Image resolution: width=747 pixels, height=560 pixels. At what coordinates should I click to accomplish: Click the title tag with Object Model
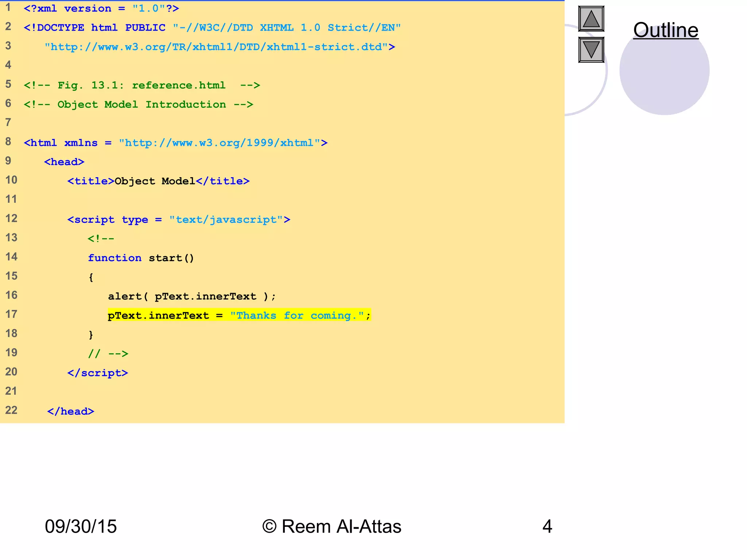(158, 181)
